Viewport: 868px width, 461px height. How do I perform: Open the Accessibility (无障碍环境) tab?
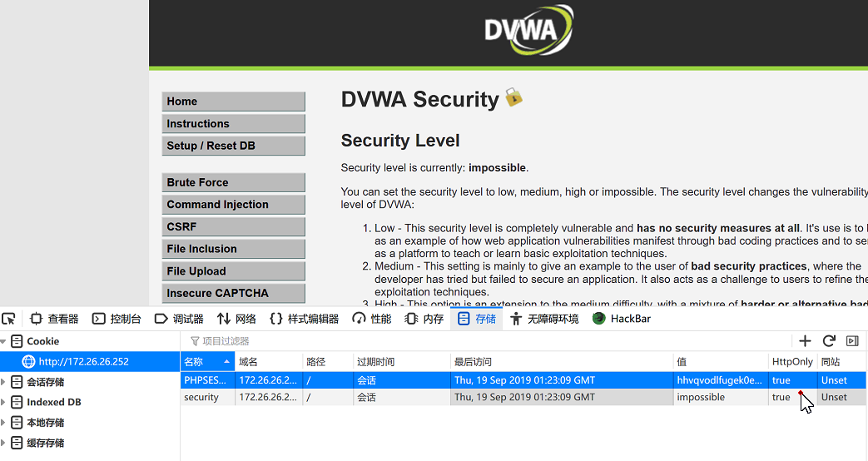(545, 319)
